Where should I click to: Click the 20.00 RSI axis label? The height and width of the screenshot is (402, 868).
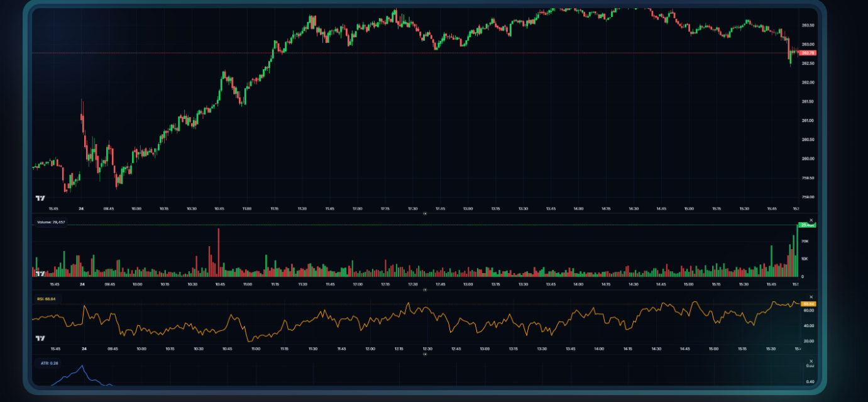808,341
